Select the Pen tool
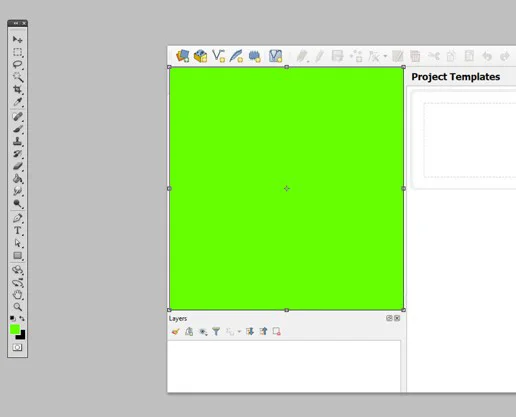The width and height of the screenshot is (516, 417). [x=17, y=218]
